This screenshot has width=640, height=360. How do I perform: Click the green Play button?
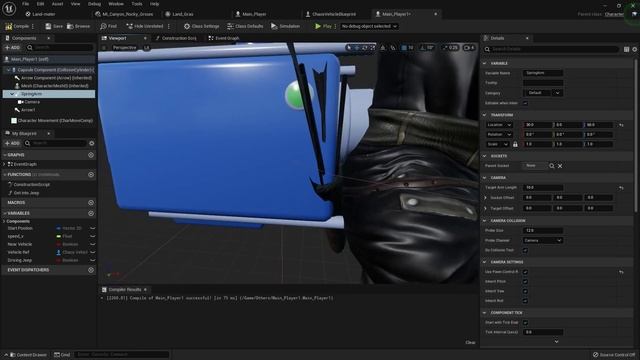click(x=323, y=26)
